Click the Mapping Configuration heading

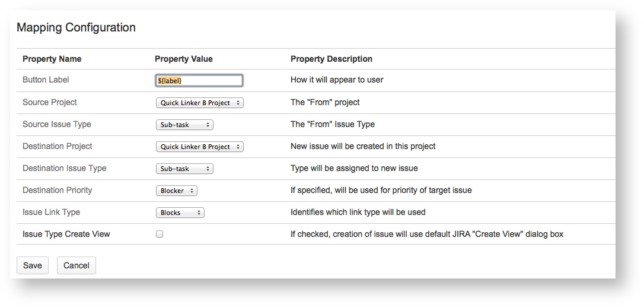click(76, 27)
